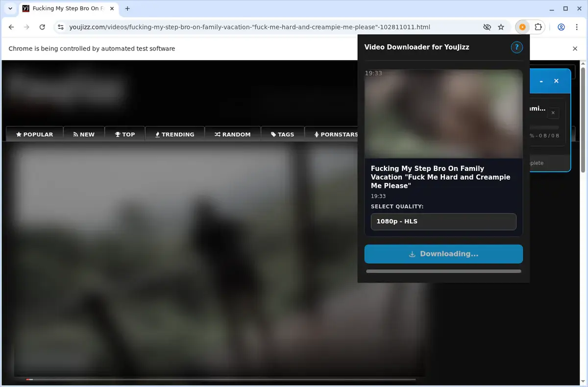Open the tab search chevron
This screenshot has height=387, width=588.
pyautogui.click(x=10, y=8)
